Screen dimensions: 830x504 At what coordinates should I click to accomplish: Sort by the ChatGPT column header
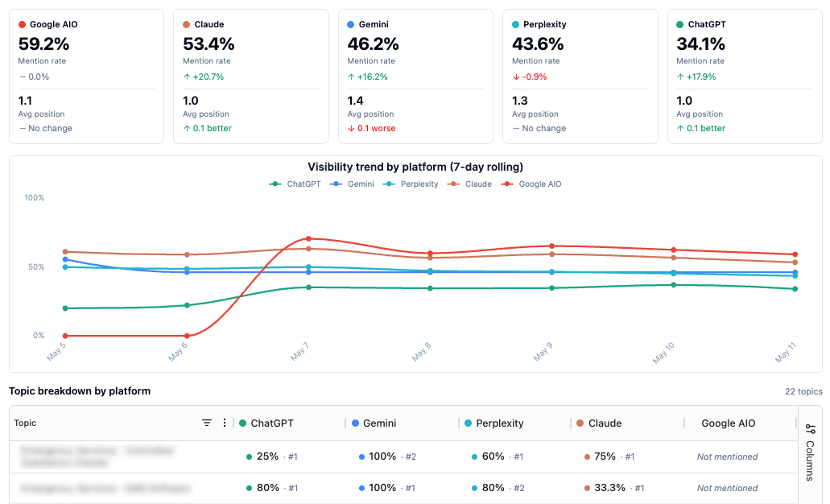[272, 423]
